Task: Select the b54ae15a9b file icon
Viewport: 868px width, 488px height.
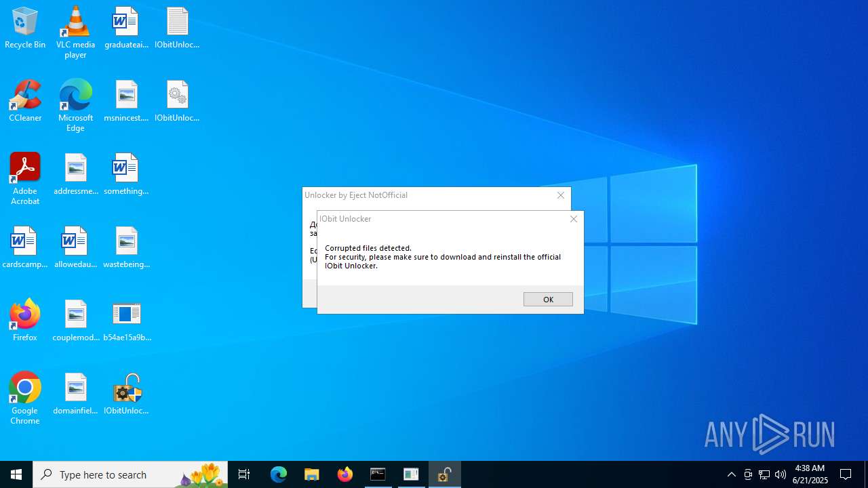Action: coord(126,321)
